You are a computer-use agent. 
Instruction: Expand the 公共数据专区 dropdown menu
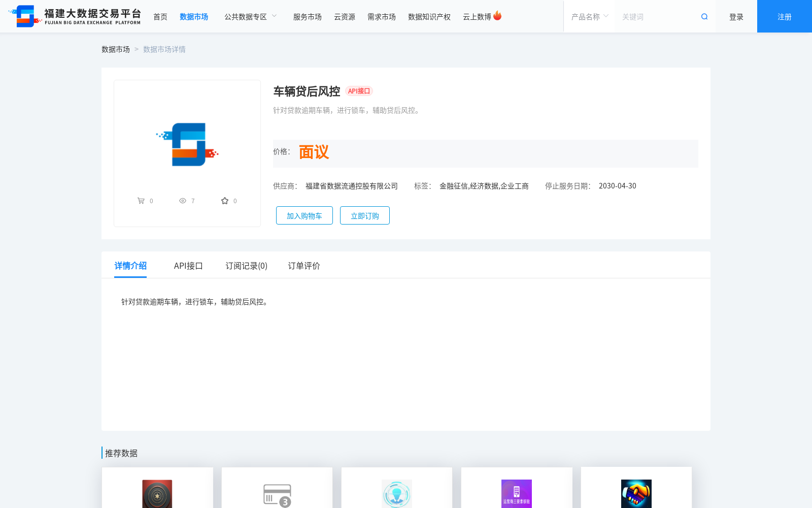251,17
